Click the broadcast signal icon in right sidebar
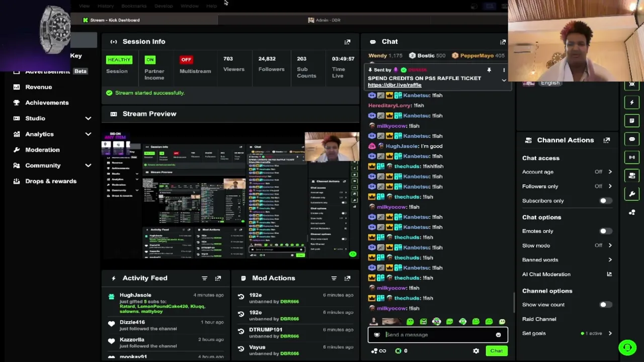This screenshot has width=644, height=362. click(x=632, y=157)
